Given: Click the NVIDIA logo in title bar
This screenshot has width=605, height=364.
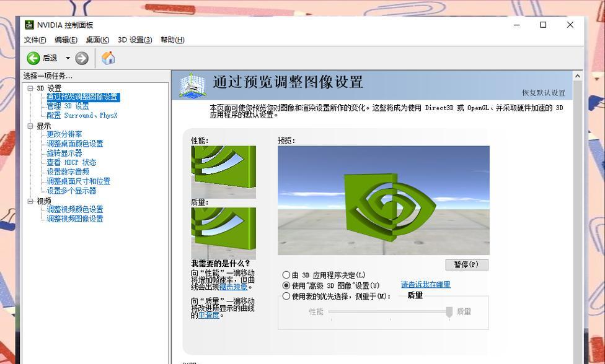Looking at the screenshot, I should (x=29, y=25).
